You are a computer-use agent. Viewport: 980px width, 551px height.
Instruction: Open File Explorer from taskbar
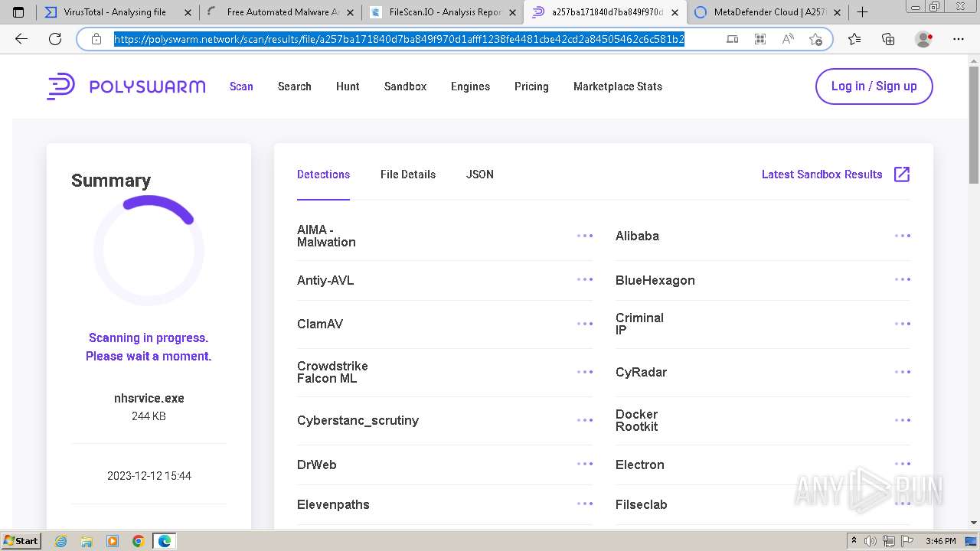(87, 541)
